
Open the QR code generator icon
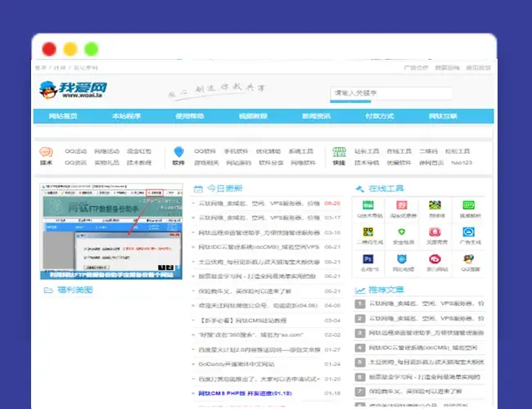point(368,232)
